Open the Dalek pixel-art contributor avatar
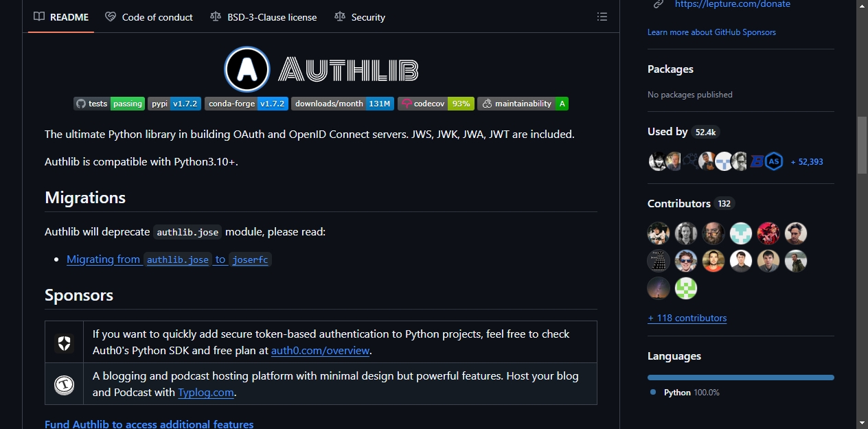 (x=659, y=261)
